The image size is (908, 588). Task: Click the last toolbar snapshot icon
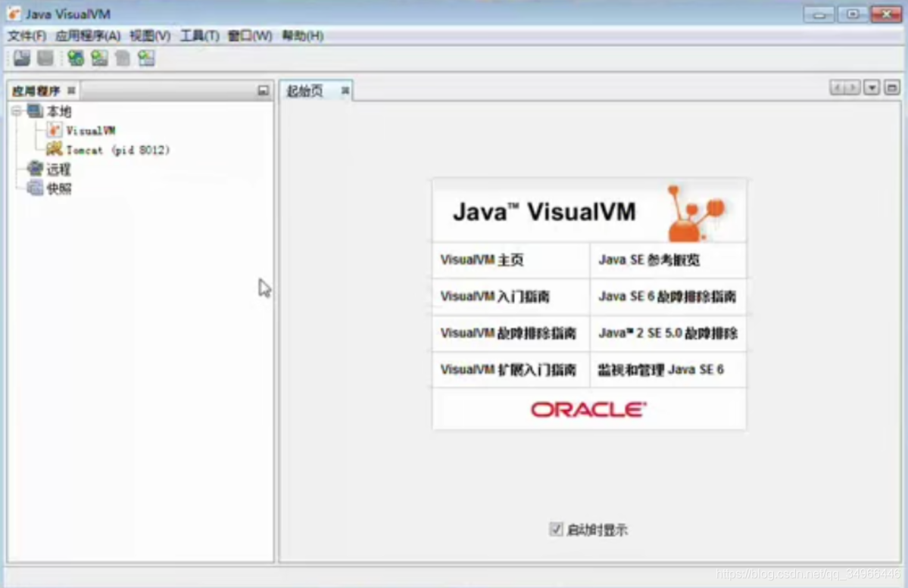pos(146,58)
